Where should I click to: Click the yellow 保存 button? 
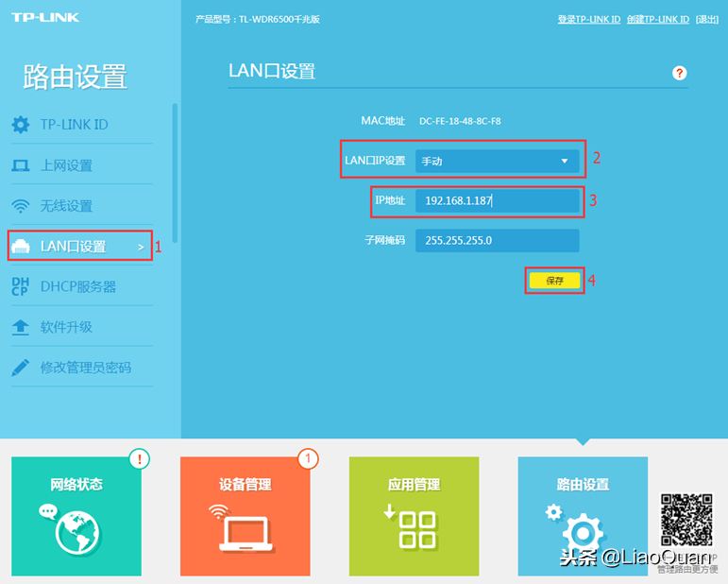tap(554, 280)
